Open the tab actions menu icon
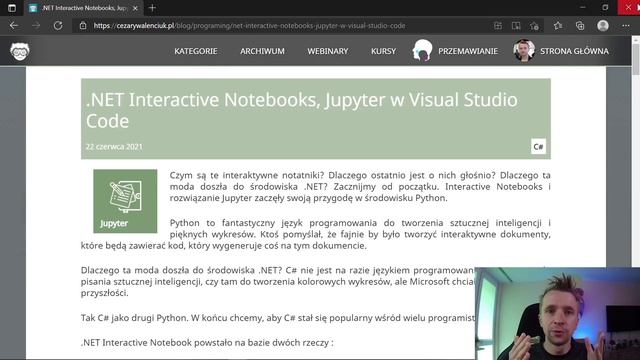The width and height of the screenshot is (640, 360). point(12,8)
